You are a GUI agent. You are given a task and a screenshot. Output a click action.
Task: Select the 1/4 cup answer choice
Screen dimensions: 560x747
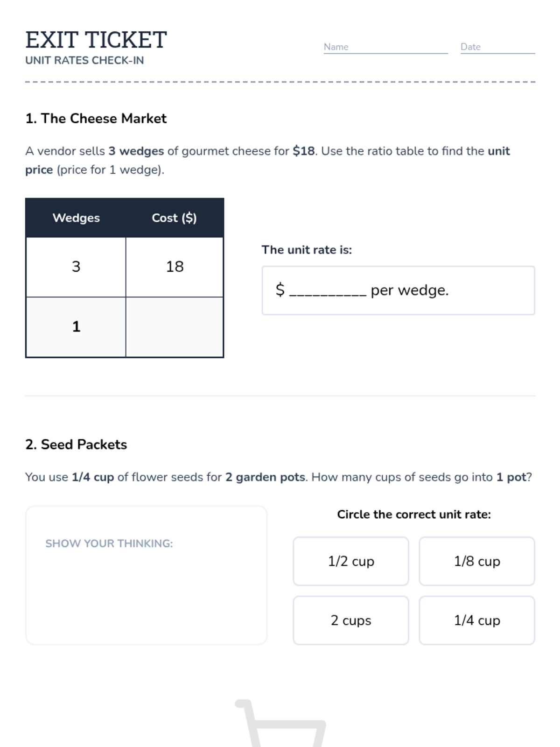coord(476,620)
